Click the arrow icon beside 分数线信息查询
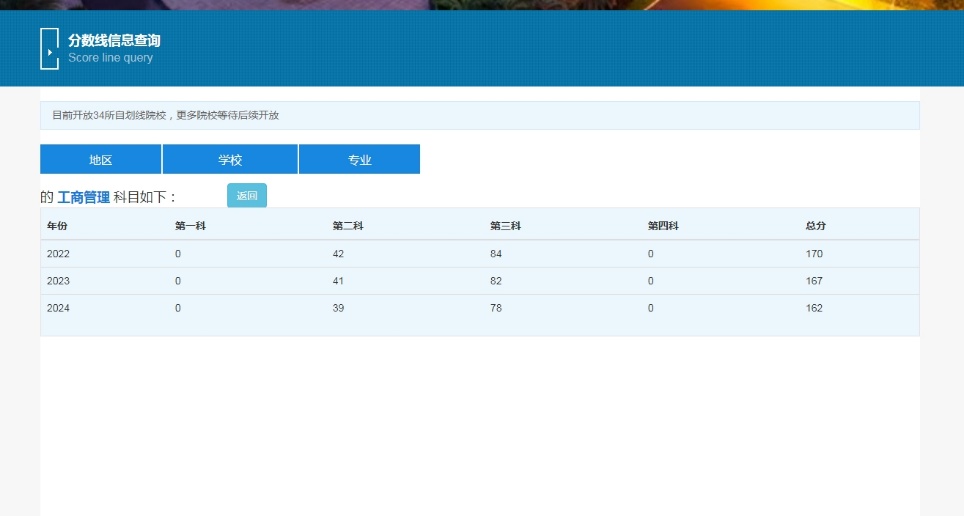 click(49, 49)
